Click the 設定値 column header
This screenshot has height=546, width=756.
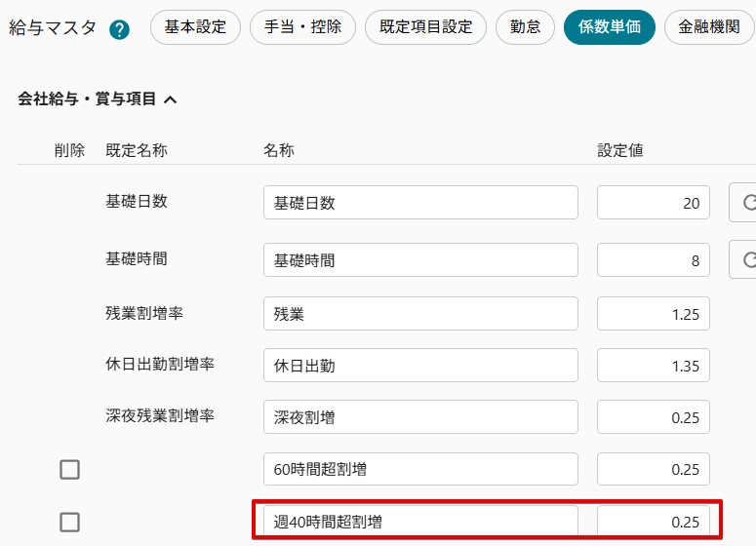pos(620,150)
